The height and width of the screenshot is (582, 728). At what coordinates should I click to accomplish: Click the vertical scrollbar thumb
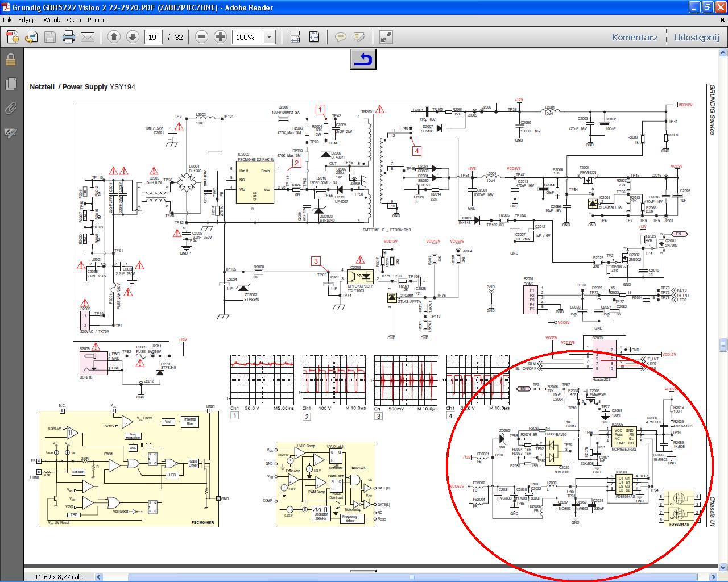723,344
